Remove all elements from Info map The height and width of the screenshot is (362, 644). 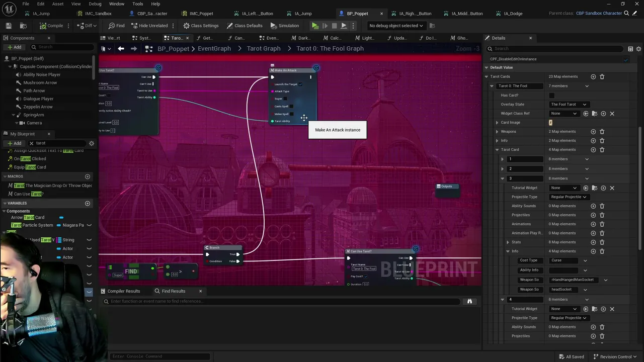click(602, 141)
